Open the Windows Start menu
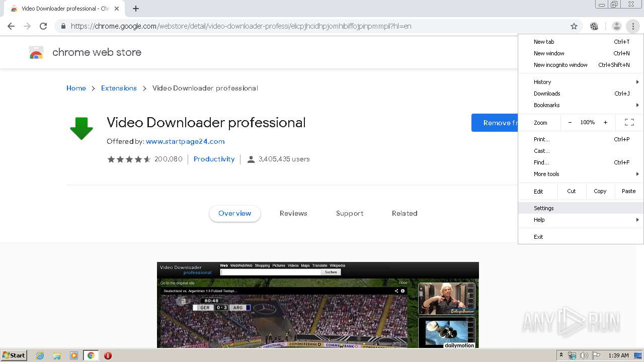The image size is (644, 362). 14,355
